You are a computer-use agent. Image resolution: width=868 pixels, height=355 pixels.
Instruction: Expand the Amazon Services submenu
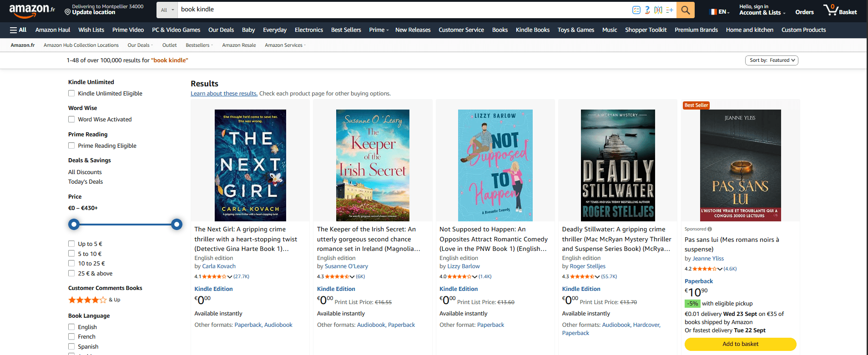tap(285, 45)
